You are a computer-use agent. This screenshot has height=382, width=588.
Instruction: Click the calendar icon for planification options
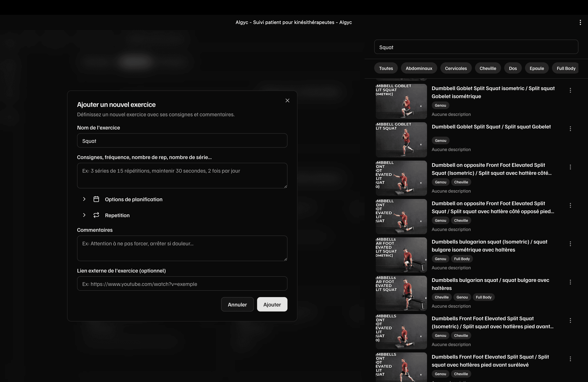[96, 199]
